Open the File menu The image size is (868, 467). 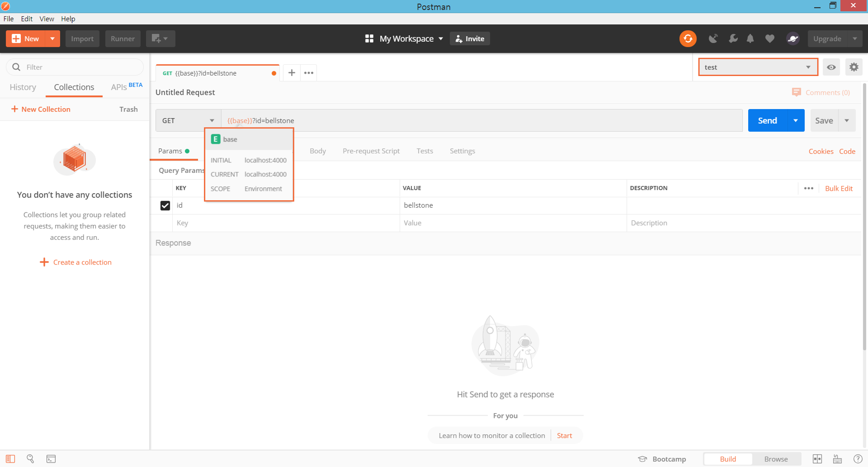[8, 19]
